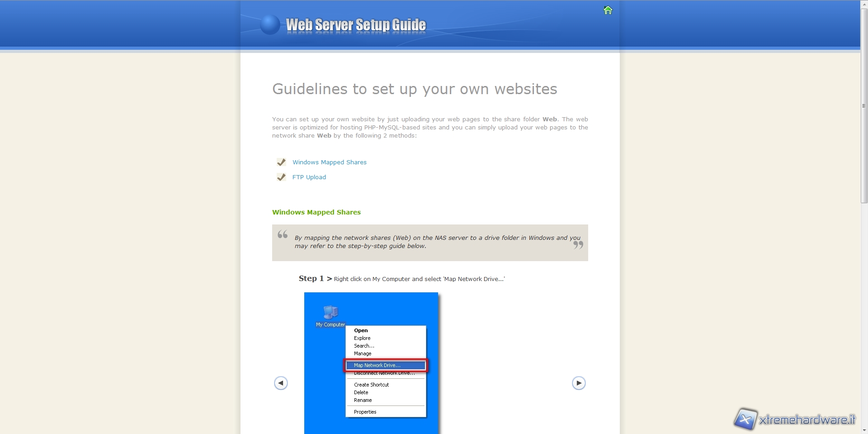Click the vertical scrollbar thumb
The height and width of the screenshot is (434, 868).
[x=864, y=106]
